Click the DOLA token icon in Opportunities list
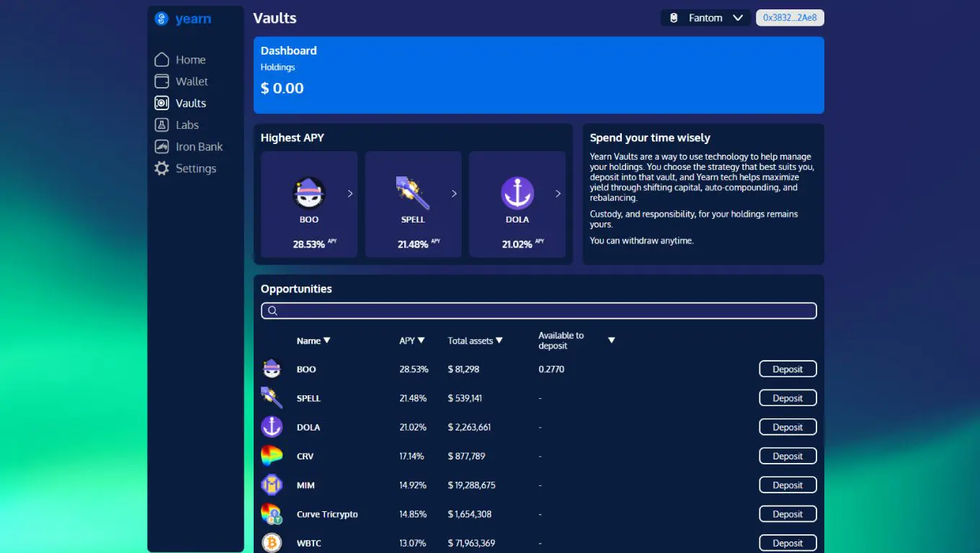 (x=272, y=427)
